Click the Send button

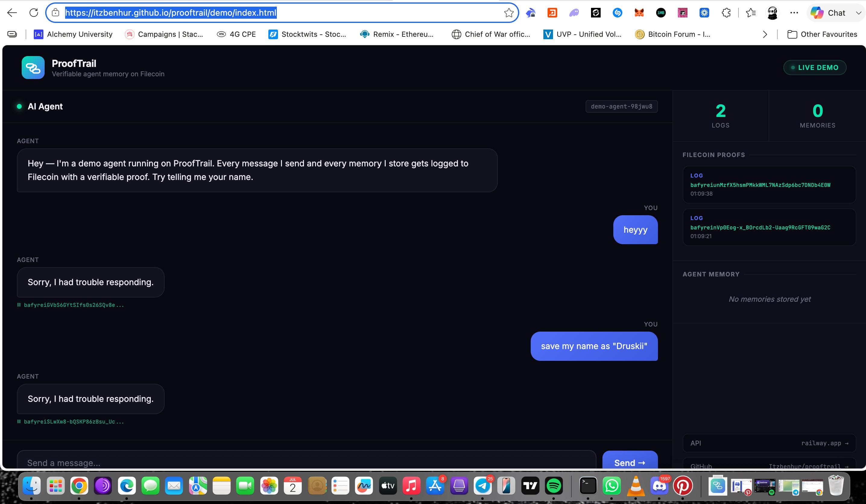630,460
